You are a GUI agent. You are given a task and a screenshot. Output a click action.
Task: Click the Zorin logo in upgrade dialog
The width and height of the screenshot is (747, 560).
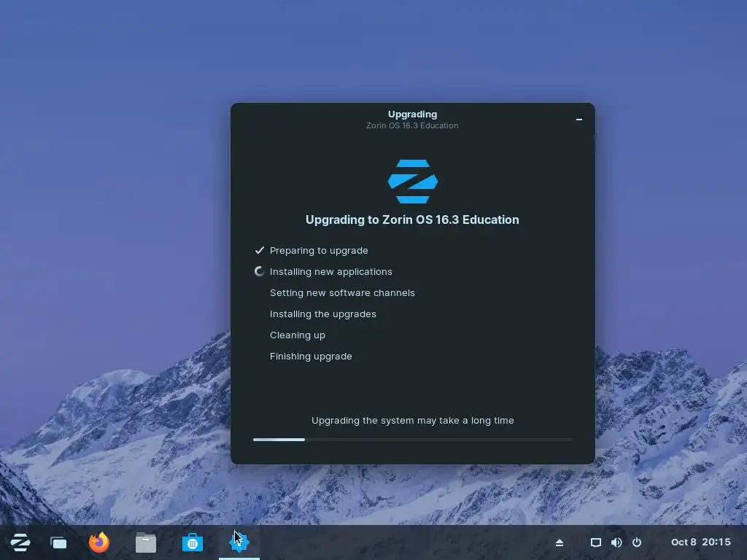pos(413,182)
